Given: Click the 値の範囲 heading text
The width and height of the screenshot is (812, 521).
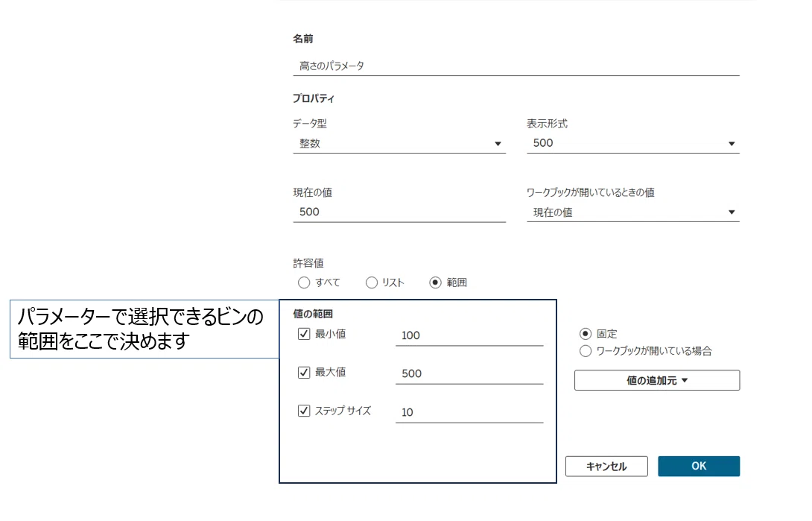Looking at the screenshot, I should pos(313,314).
